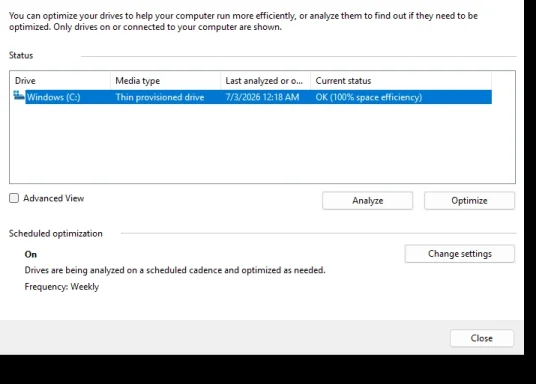The height and width of the screenshot is (384, 536).
Task: Open Change settings for scheduled optimization
Action: tap(459, 254)
